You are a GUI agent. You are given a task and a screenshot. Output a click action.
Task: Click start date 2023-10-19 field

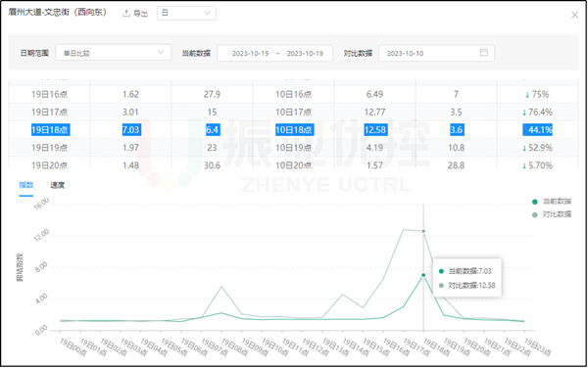pyautogui.click(x=250, y=53)
